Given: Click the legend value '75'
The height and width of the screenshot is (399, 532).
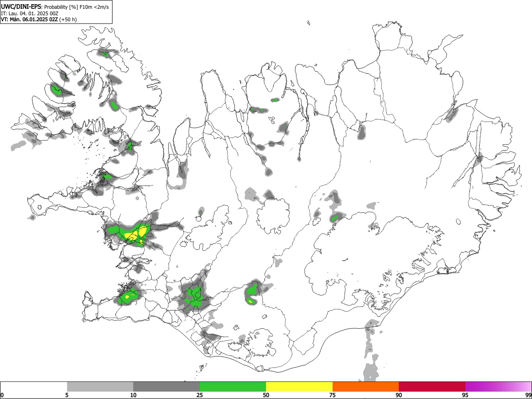Looking at the screenshot, I should point(333,395).
